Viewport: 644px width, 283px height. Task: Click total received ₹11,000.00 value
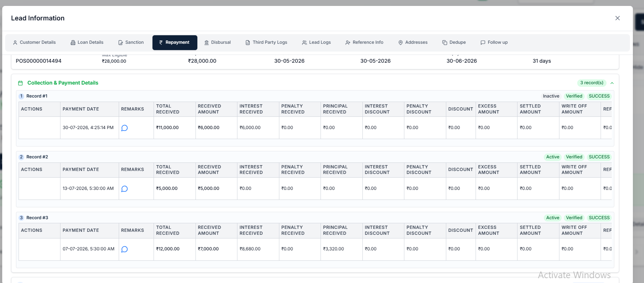[167, 128]
